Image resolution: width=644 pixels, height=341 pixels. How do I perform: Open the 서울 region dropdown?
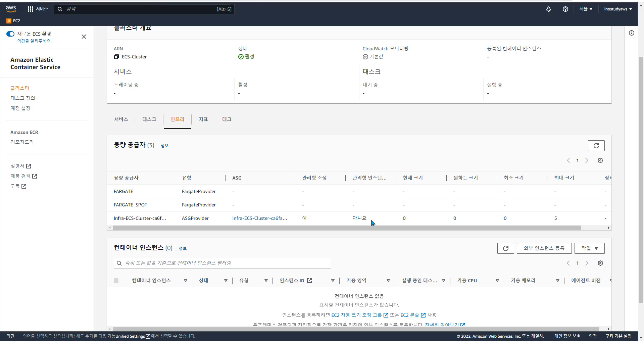[586, 9]
